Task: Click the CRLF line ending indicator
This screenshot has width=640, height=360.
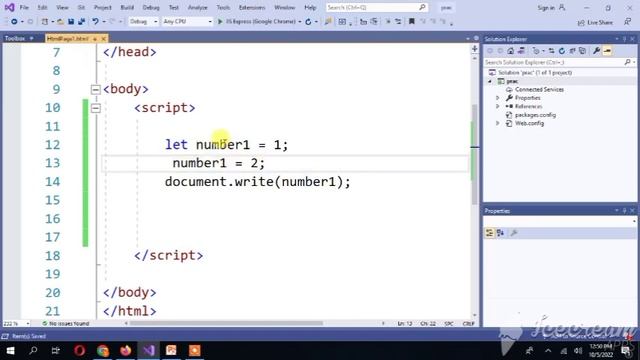Action: pos(468,323)
